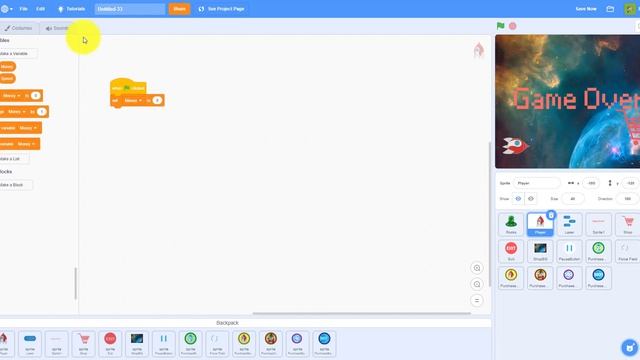Switch to the Costumes tab
The height and width of the screenshot is (360, 640).
(x=18, y=28)
